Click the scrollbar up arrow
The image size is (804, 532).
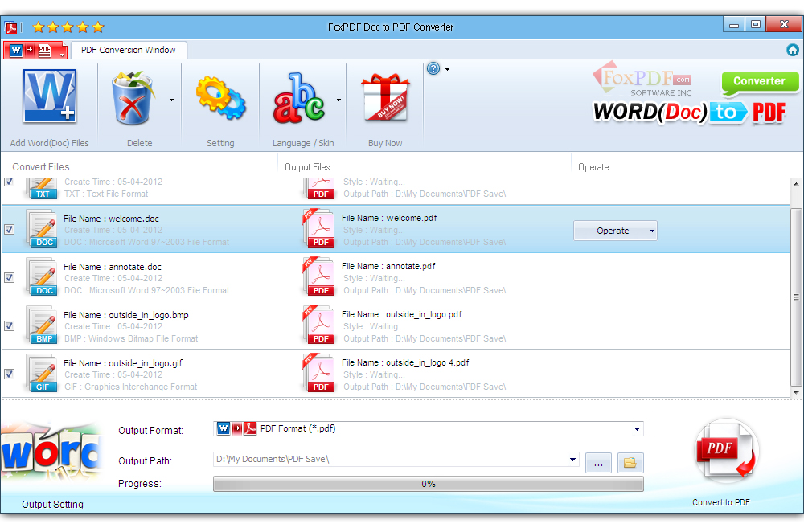(x=796, y=183)
